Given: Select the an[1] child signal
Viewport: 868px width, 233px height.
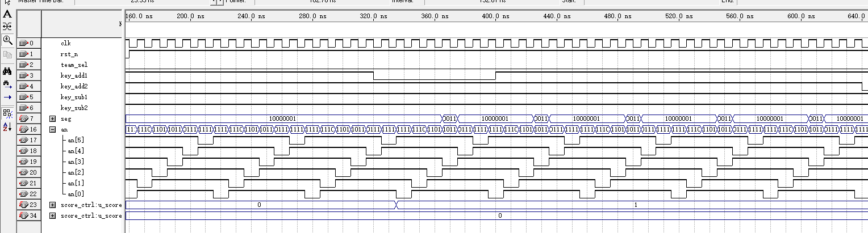Looking at the screenshot, I should 76,183.
